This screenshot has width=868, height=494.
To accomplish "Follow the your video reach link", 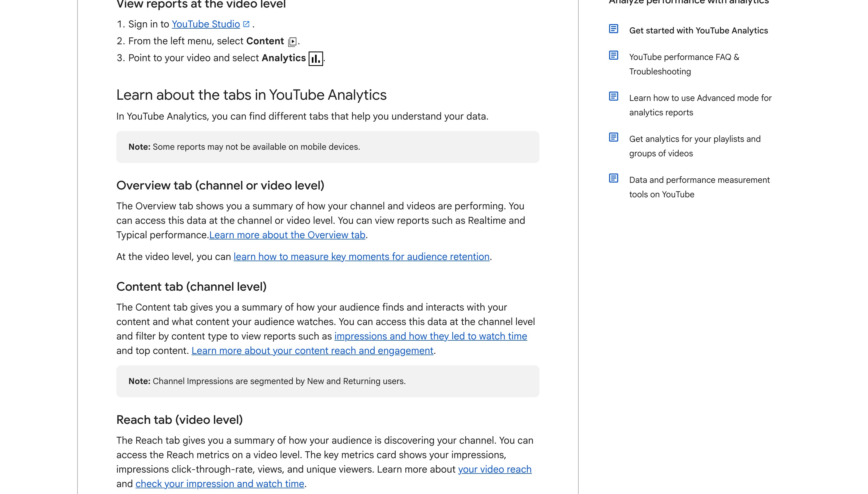I will [x=495, y=469].
